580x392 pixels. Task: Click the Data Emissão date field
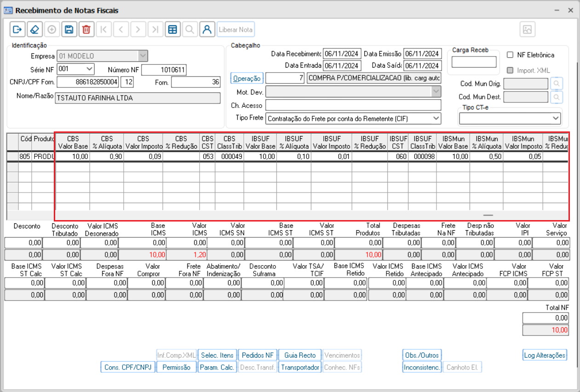coord(423,53)
